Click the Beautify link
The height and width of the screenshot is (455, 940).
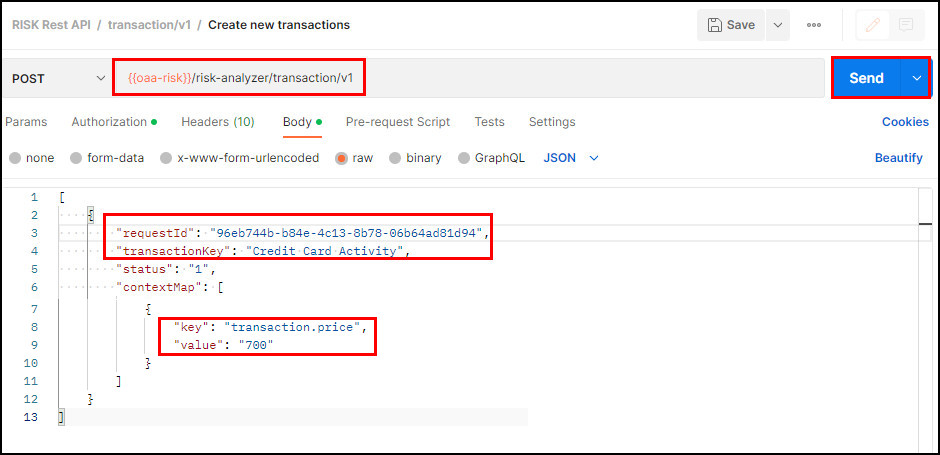click(898, 158)
